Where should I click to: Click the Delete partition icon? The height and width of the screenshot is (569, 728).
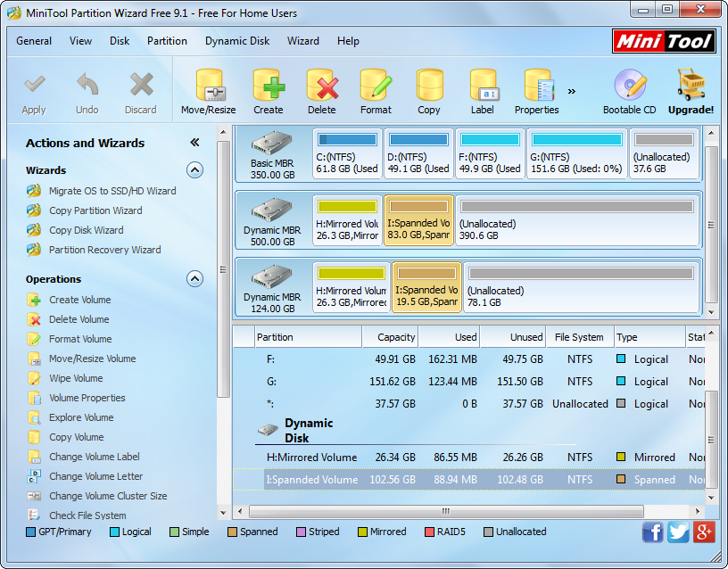[x=322, y=85]
